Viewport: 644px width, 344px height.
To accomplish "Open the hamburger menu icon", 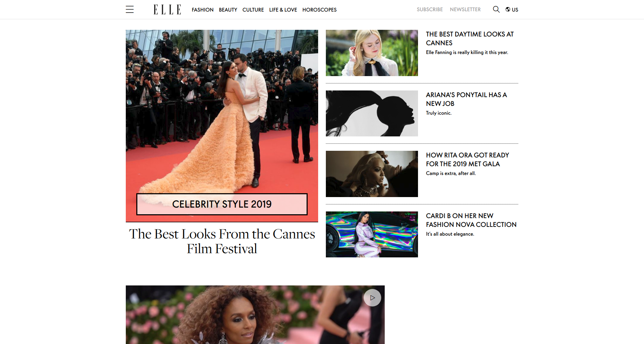I will (130, 9).
